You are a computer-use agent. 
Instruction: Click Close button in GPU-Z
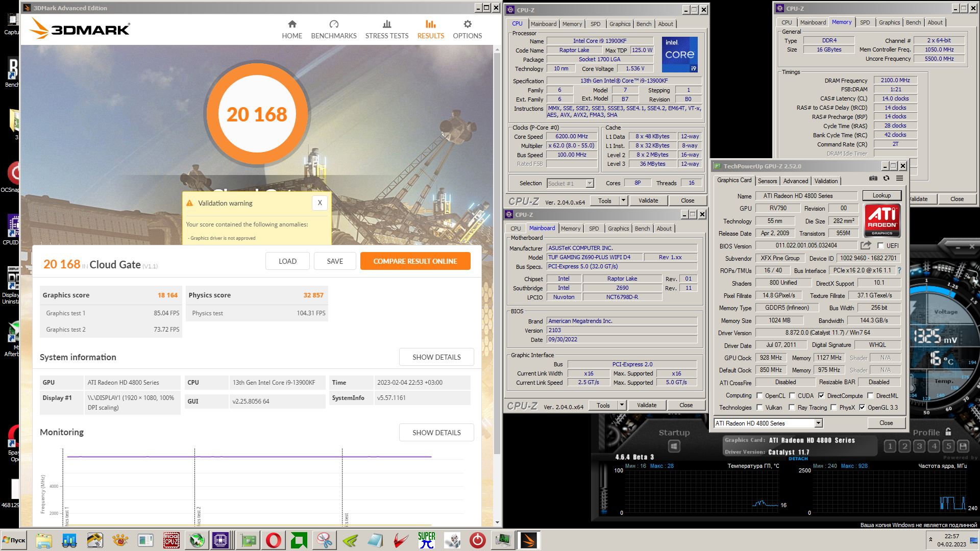click(886, 423)
